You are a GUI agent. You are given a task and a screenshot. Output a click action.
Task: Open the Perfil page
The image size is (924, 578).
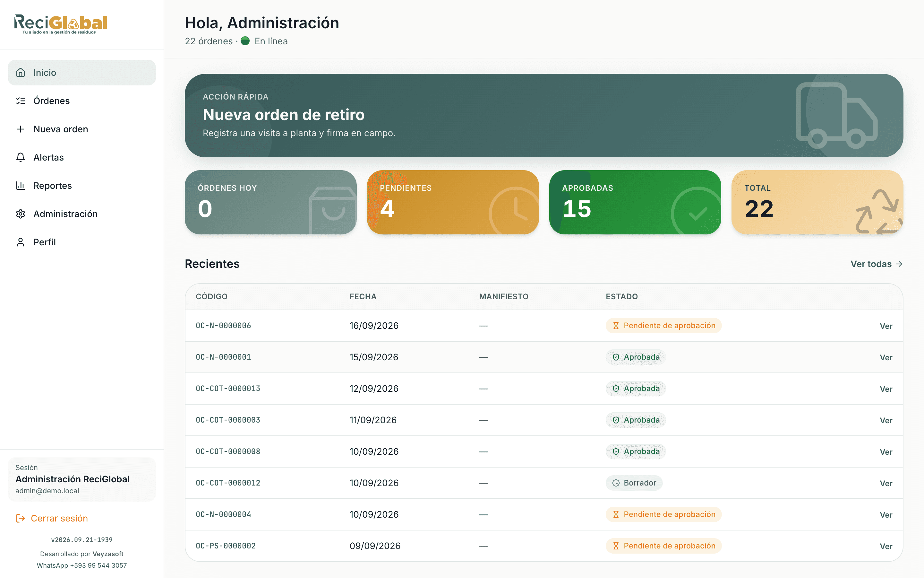82,242
